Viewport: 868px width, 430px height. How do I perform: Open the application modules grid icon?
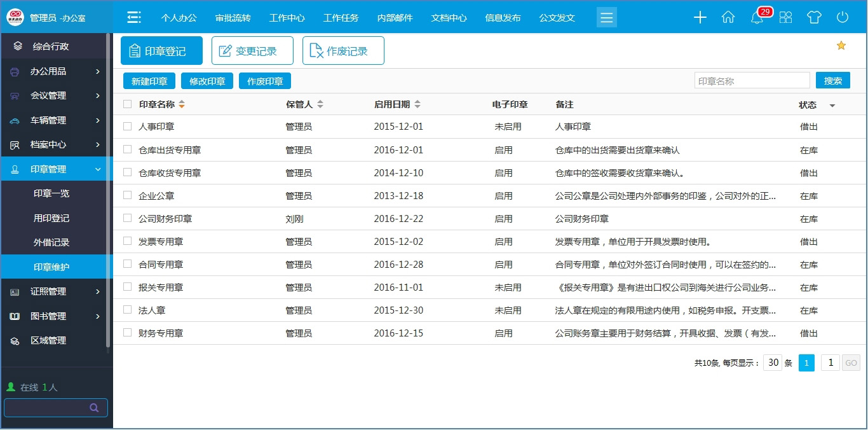[x=785, y=18]
